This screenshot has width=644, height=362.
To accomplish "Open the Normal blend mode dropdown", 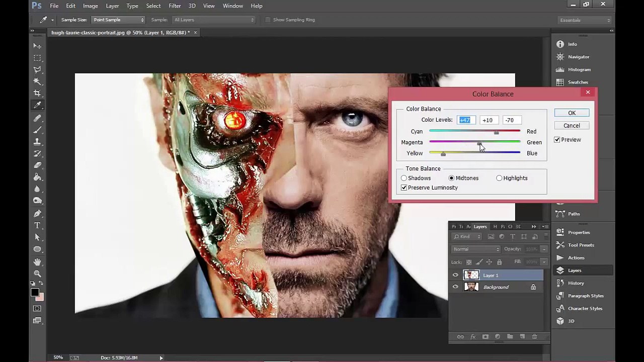I will click(x=476, y=249).
